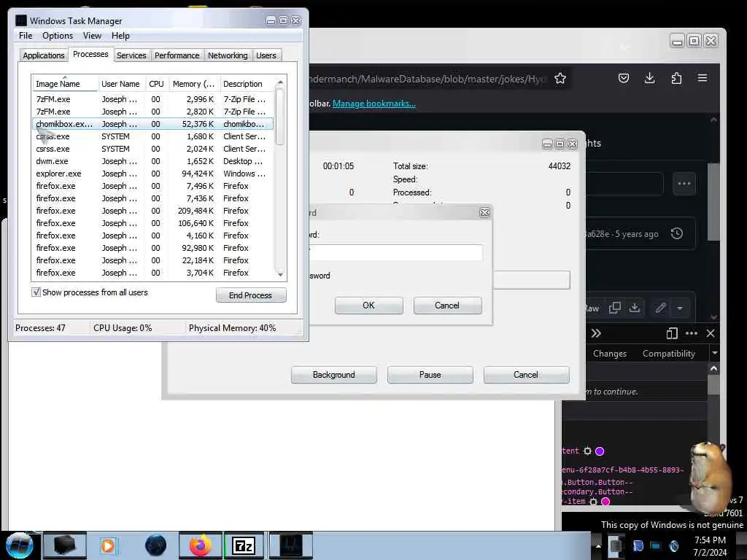
Task: Switch to devtools Changes tab
Action: point(610,354)
